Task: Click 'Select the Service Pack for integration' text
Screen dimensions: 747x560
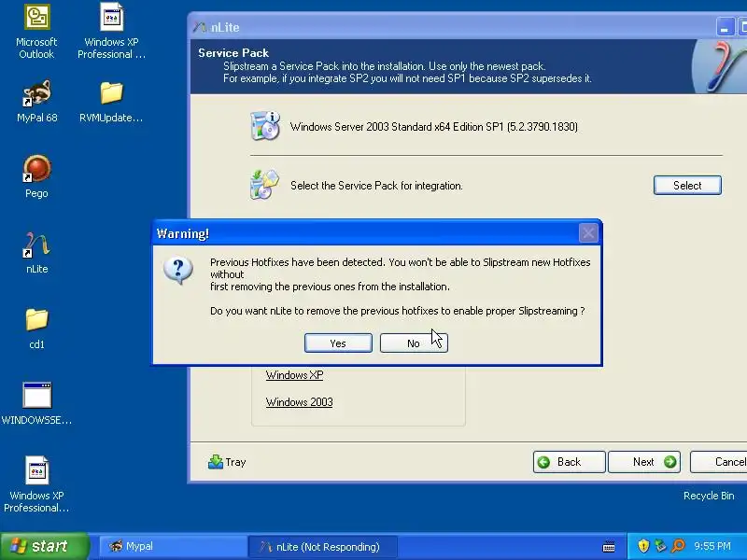Action: (x=376, y=186)
